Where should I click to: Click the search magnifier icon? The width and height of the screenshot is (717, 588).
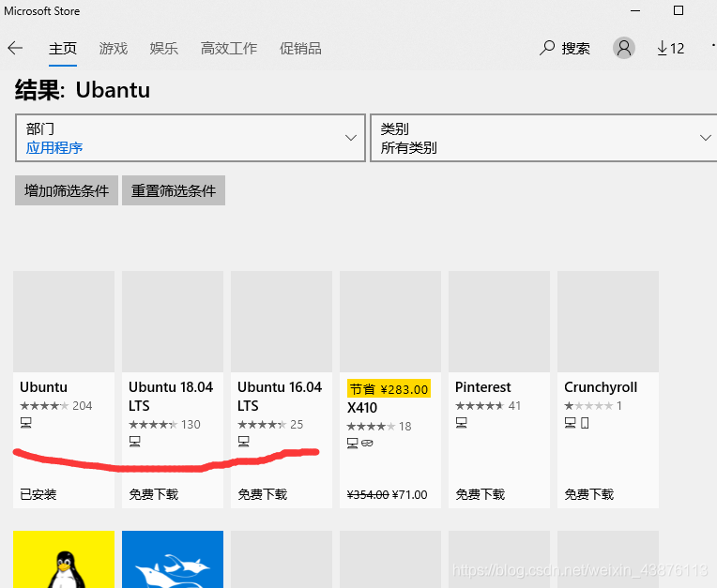coord(547,48)
